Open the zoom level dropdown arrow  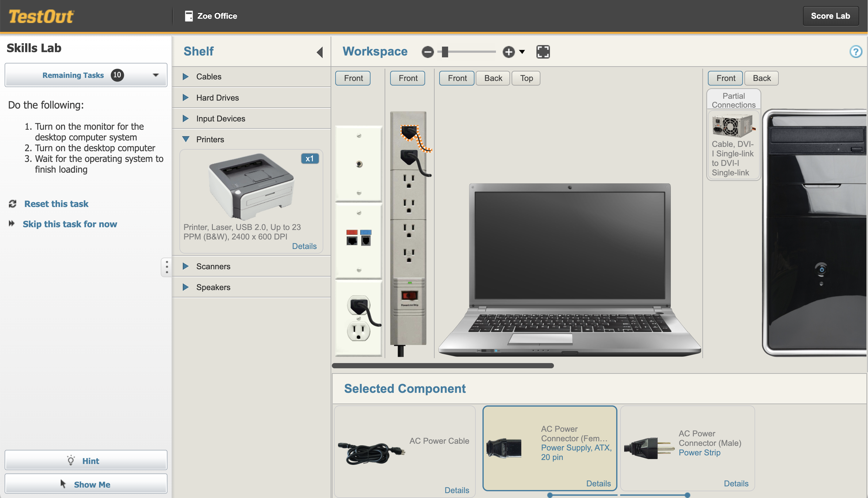522,52
